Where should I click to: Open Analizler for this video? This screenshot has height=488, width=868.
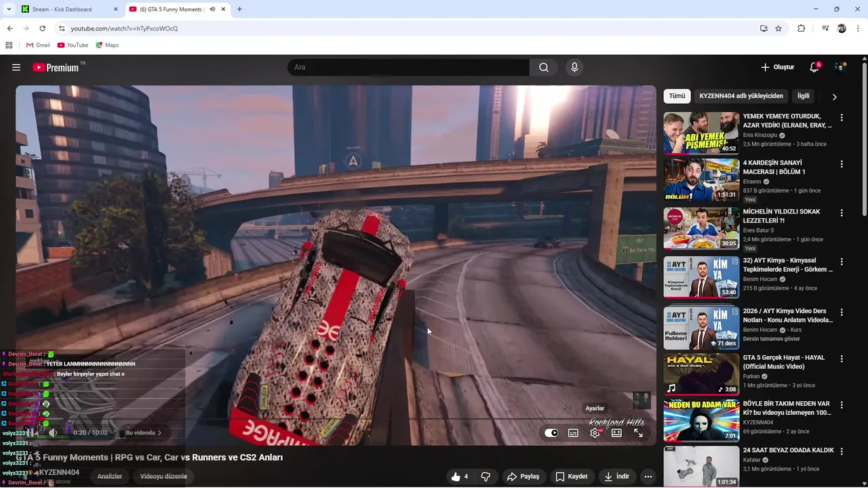click(110, 476)
